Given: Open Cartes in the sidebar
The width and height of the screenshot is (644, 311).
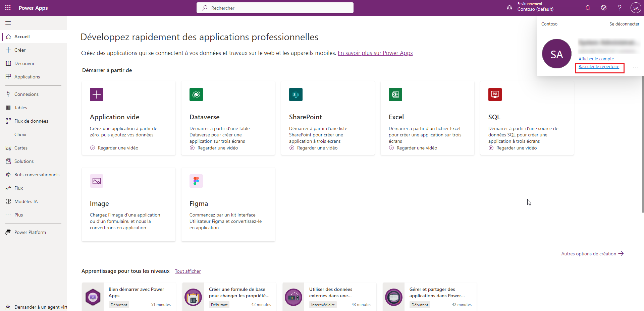Looking at the screenshot, I should pyautogui.click(x=34, y=148).
